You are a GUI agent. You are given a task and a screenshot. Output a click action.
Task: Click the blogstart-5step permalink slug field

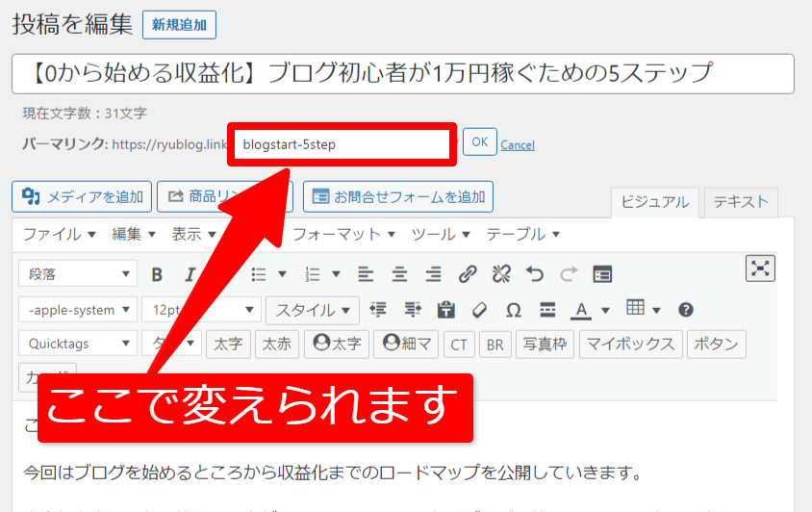[342, 144]
